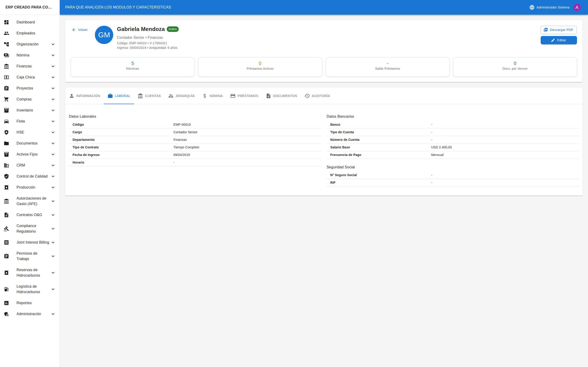588x367 pixels.
Task: Open Empleados via its people icon
Action: point(7,33)
